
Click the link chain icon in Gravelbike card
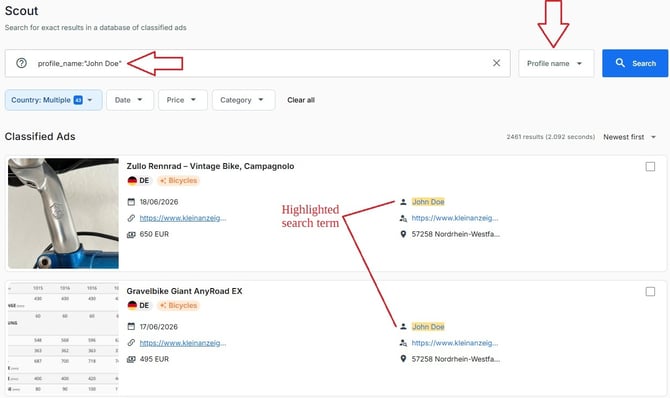pyautogui.click(x=131, y=343)
